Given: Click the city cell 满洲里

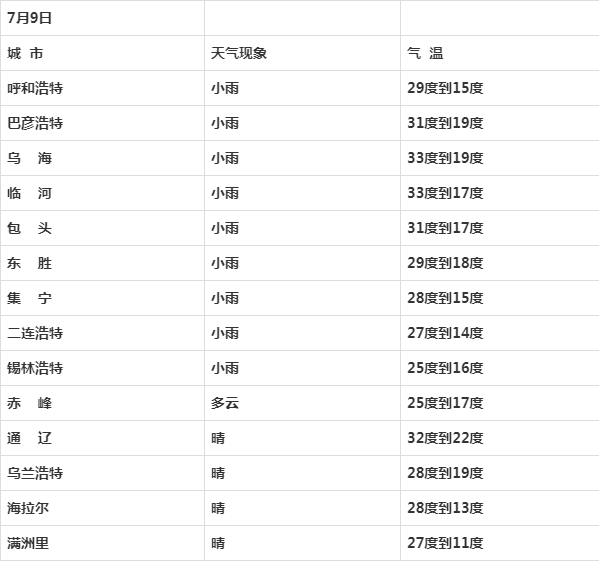Looking at the screenshot, I should (x=102, y=543).
